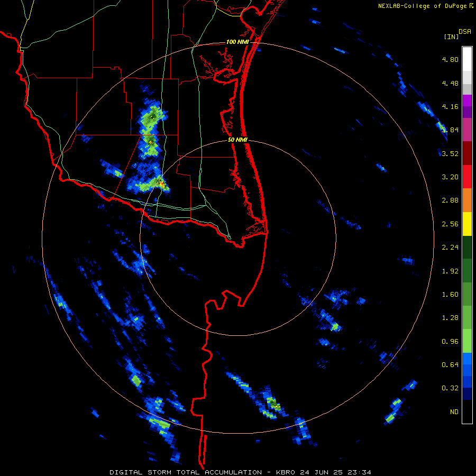Image resolution: width=476 pixels, height=476 pixels.
Task: Click the 1.92 legend value
Action: click(x=450, y=271)
